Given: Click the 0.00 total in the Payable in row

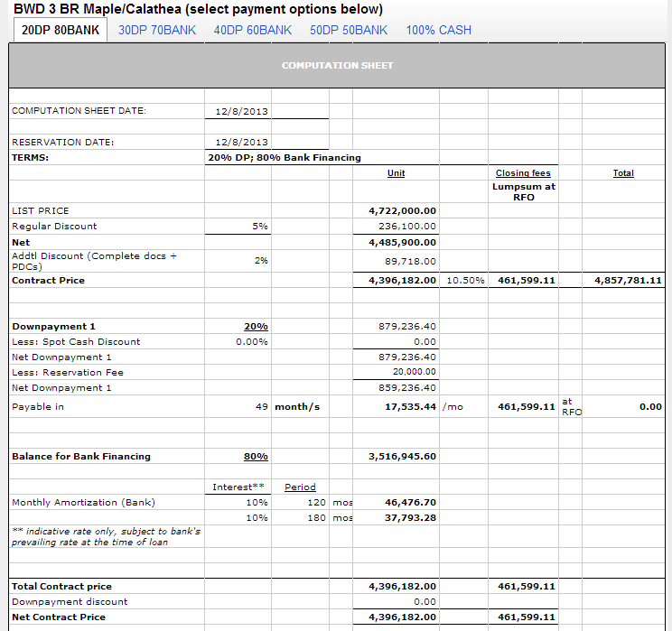Looking at the screenshot, I should pyautogui.click(x=650, y=407).
